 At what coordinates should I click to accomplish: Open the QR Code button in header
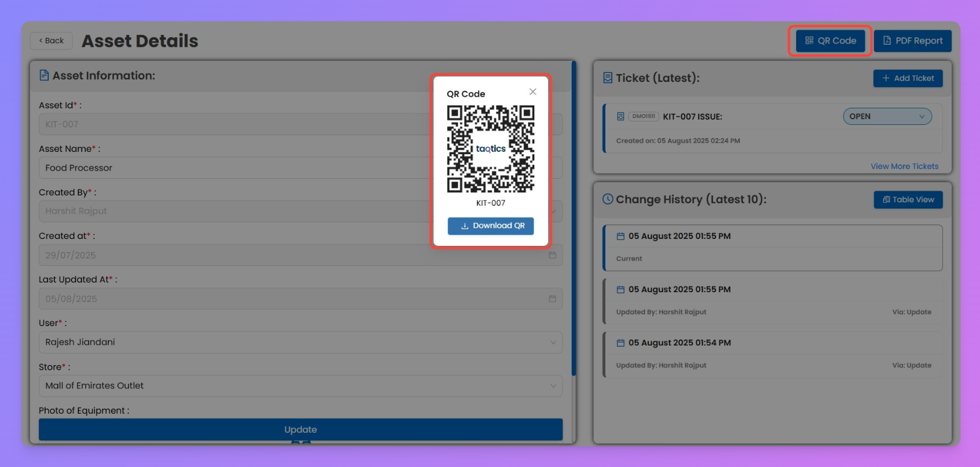pyautogui.click(x=831, y=41)
